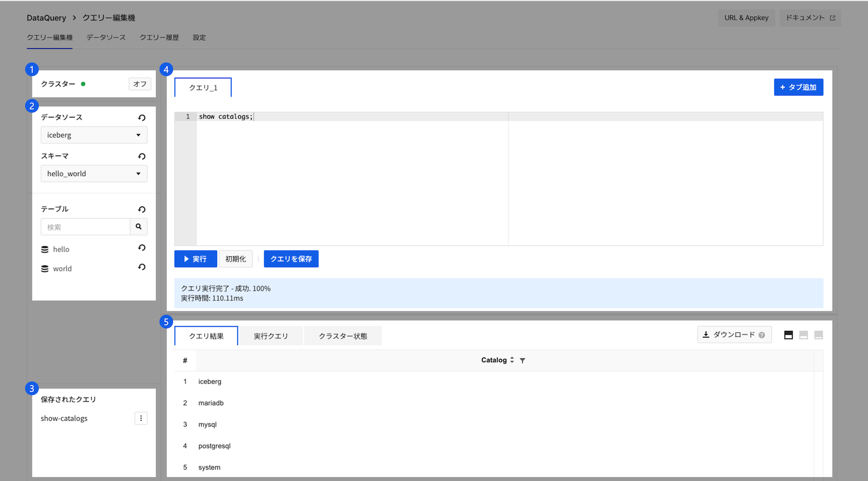Click the table search magnifier icon

pos(138,227)
